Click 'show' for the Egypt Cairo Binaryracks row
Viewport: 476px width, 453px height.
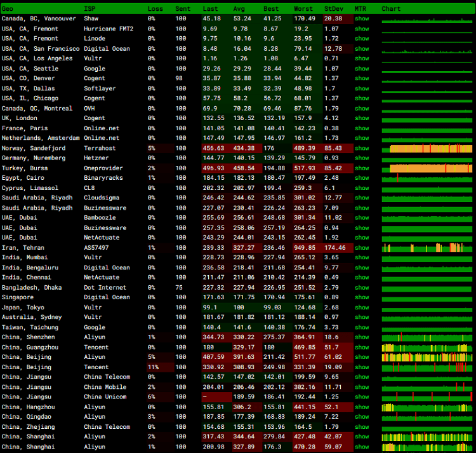point(362,178)
